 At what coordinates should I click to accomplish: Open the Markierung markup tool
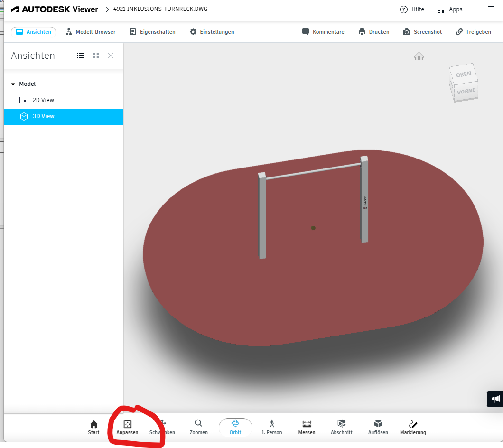[x=413, y=427]
